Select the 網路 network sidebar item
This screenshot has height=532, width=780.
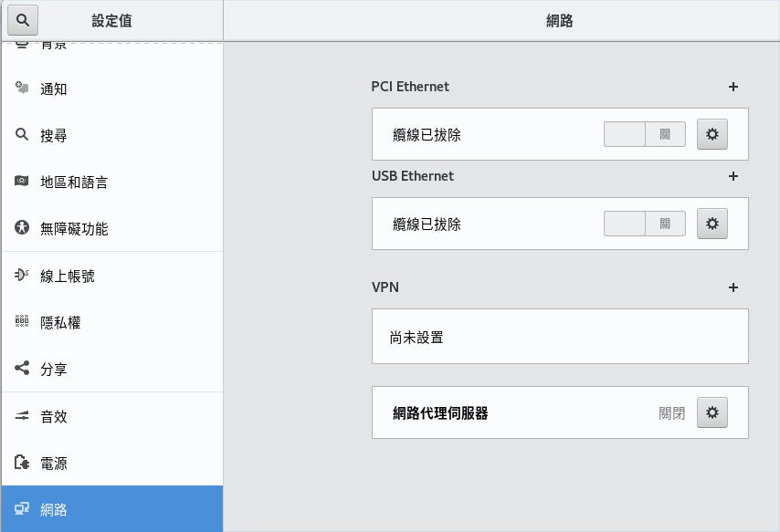(x=112, y=509)
